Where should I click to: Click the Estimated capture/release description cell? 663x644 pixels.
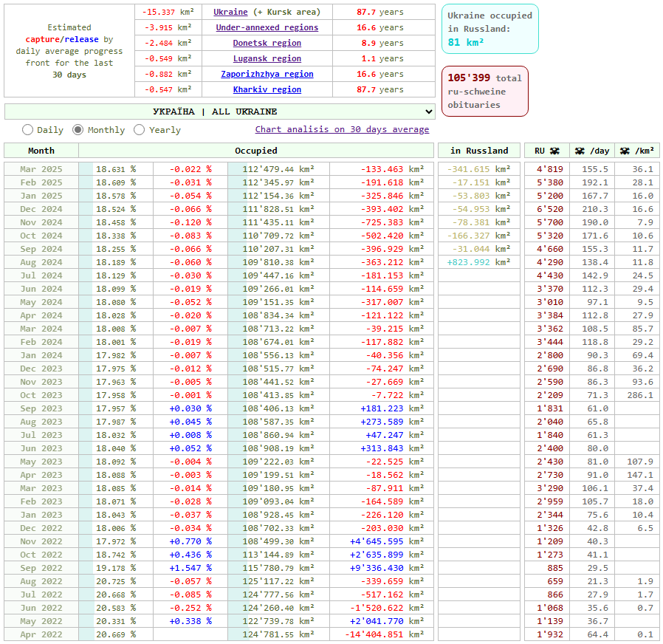coord(69,51)
